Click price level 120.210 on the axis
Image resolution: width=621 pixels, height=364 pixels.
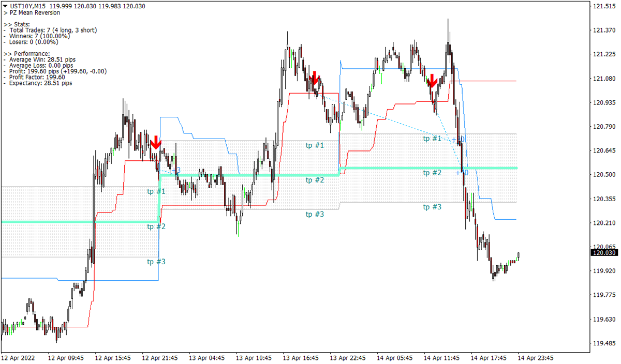coord(603,223)
